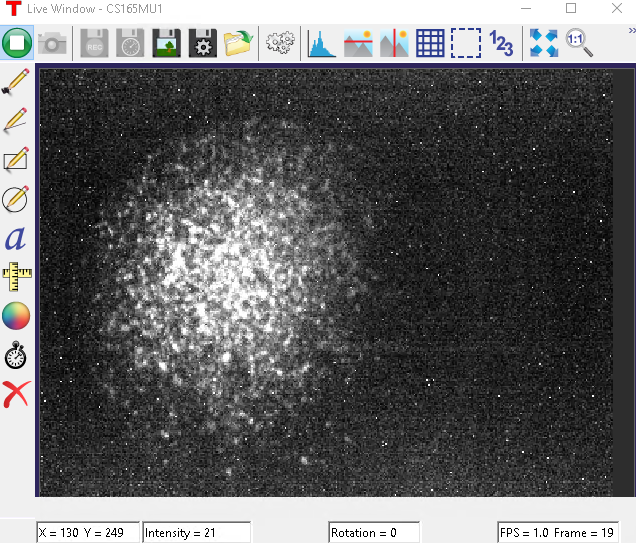This screenshot has height=543, width=636.
Task: Show the histogram chart
Action: pos(322,43)
